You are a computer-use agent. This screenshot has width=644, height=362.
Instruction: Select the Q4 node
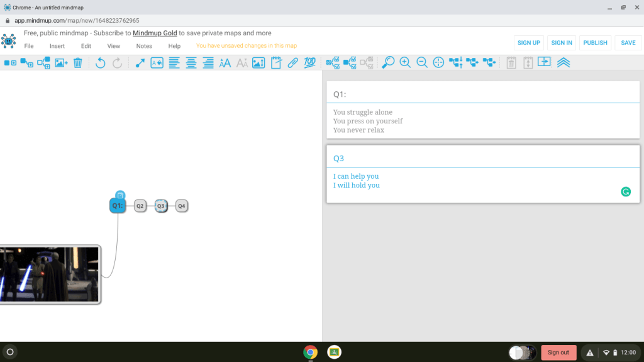(181, 206)
